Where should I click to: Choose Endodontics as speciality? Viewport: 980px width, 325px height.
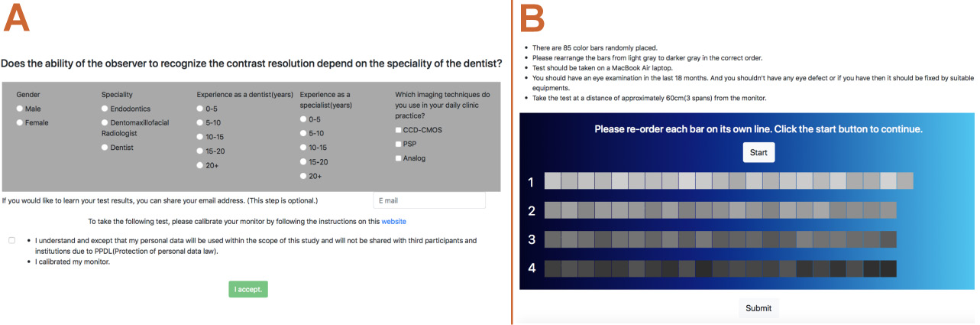[105, 109]
